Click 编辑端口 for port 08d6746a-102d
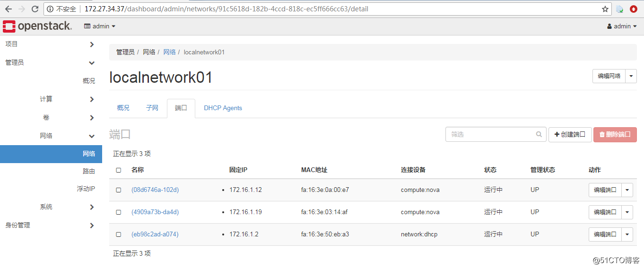Screen dimensions: 644x269 [605, 190]
